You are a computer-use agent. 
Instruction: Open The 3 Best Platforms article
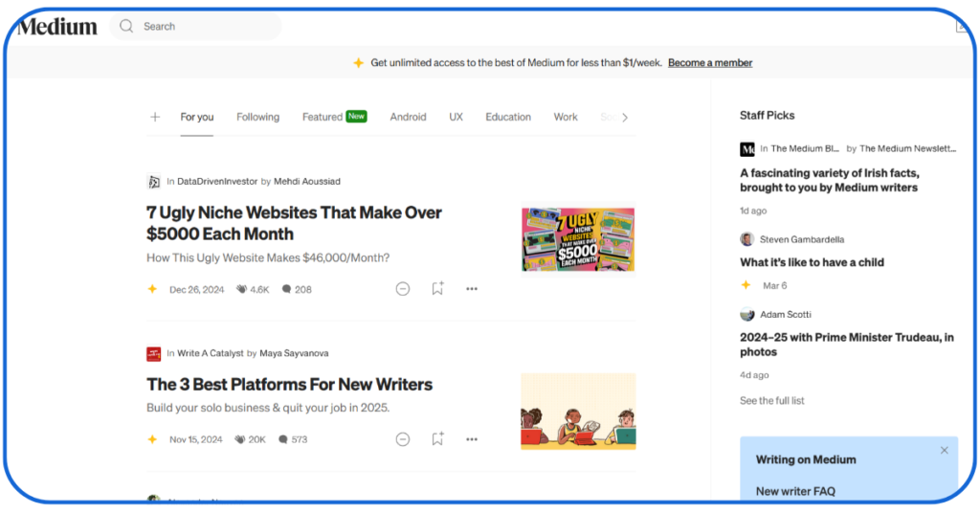(x=289, y=385)
